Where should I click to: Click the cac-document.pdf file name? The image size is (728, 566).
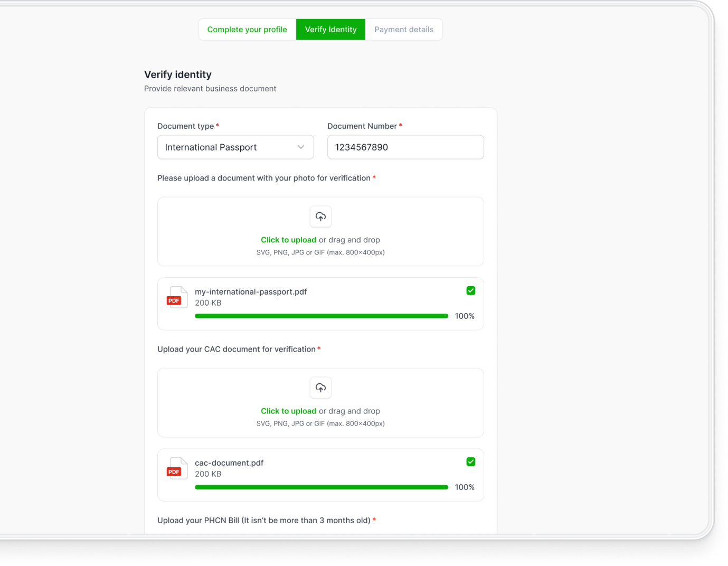point(229,463)
